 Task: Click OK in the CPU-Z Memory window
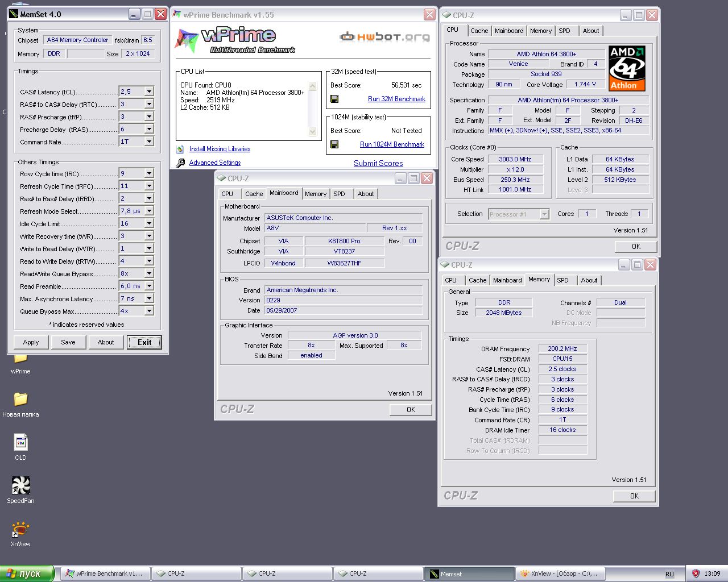tap(634, 496)
